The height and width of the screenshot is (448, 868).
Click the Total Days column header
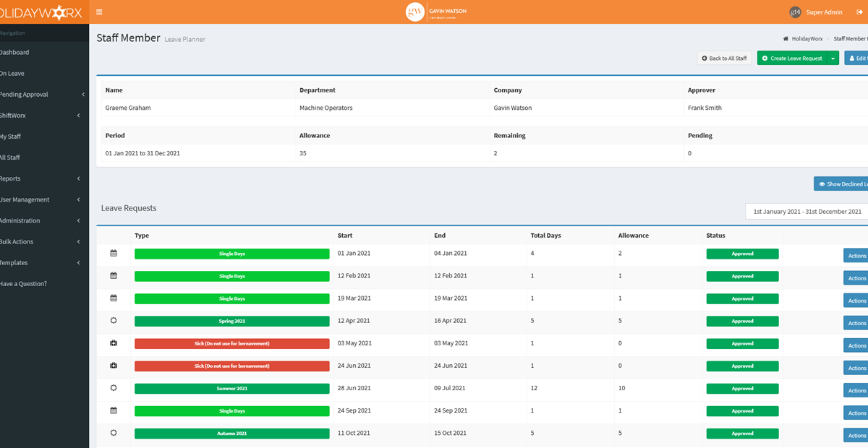point(545,236)
